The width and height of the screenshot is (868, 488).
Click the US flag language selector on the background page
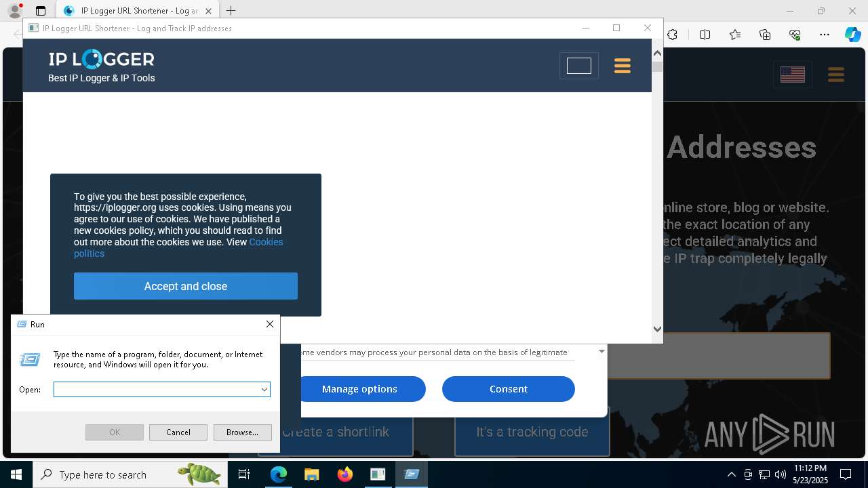coord(792,75)
